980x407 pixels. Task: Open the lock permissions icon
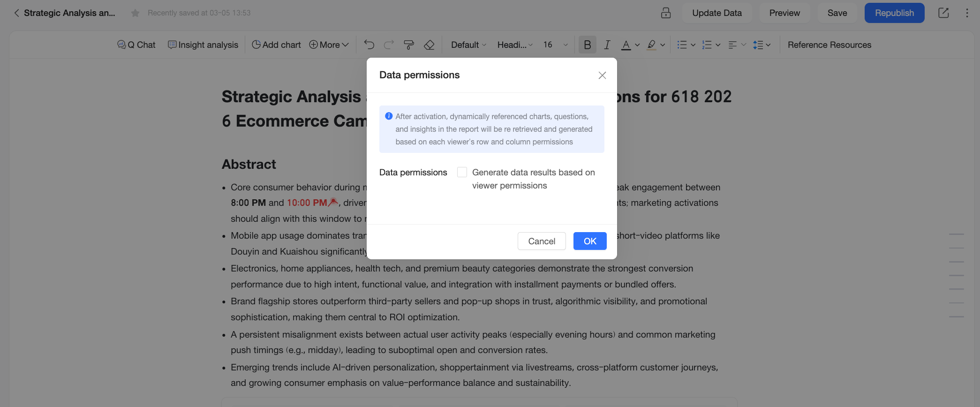[x=666, y=13]
